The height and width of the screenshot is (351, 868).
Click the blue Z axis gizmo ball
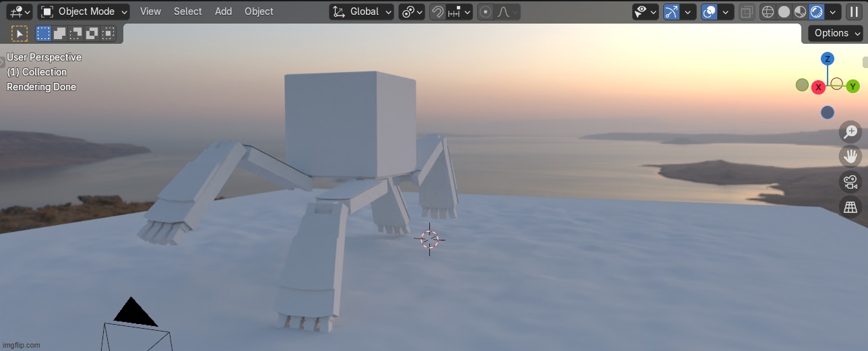tap(828, 59)
